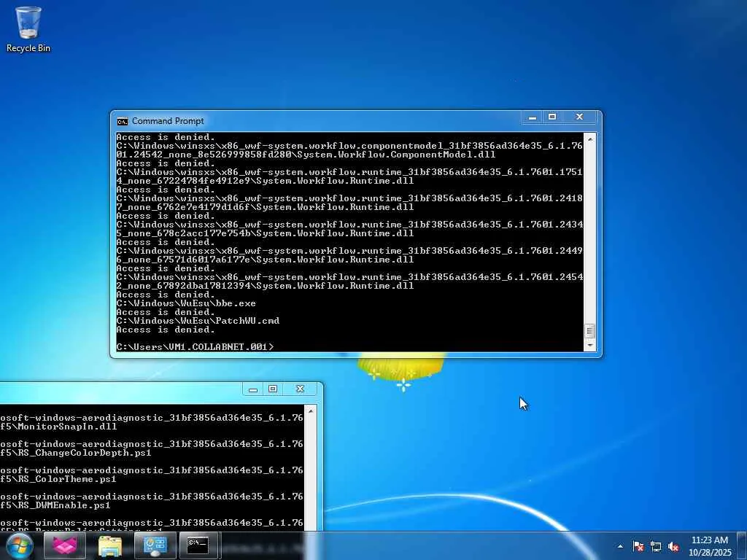The image size is (747, 560).
Task: Click RS_DWMEnable.ps1 line in background console
Action: coord(55,505)
